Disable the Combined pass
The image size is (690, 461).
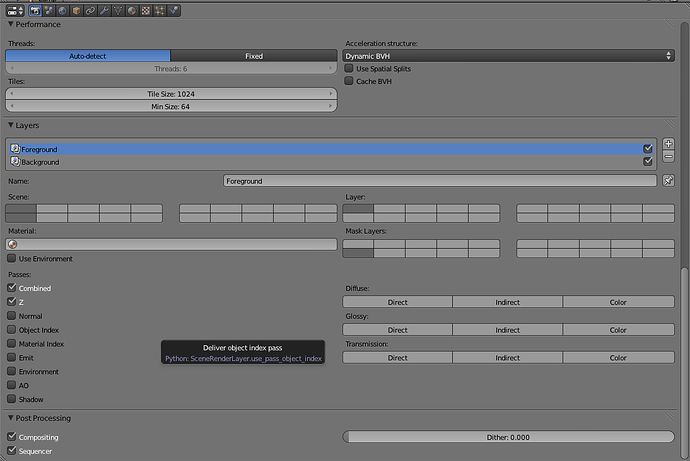pyautogui.click(x=12, y=288)
